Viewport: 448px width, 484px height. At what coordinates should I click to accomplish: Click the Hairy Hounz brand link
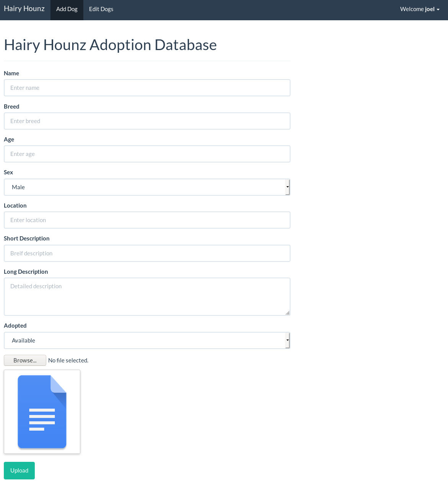click(x=24, y=9)
